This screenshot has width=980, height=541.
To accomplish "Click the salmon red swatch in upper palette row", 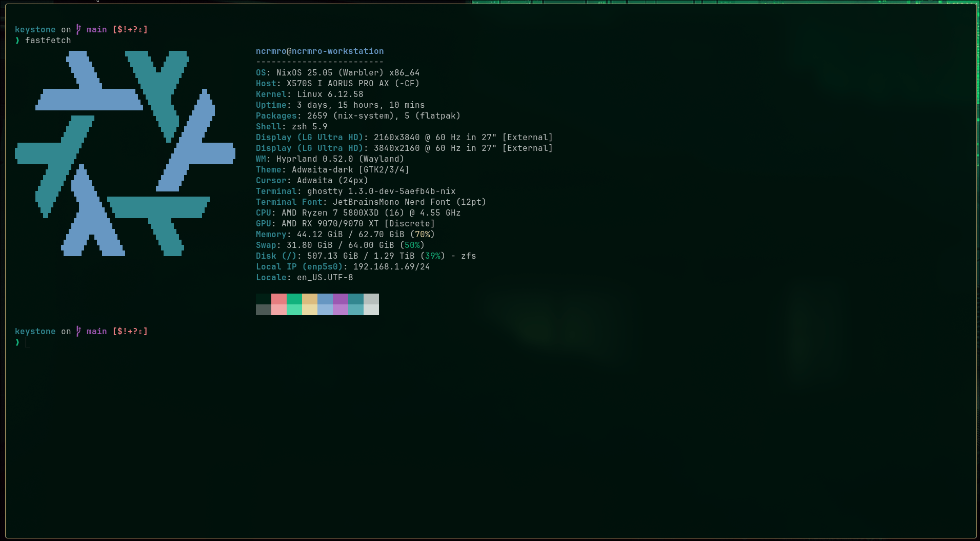I will 279,299.
